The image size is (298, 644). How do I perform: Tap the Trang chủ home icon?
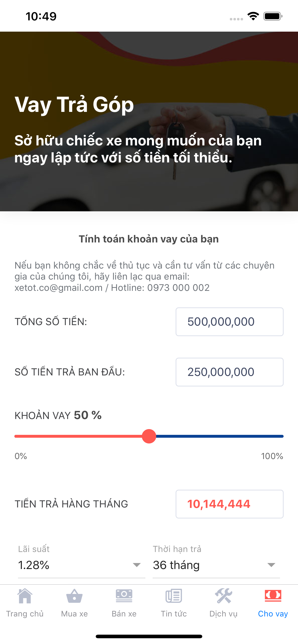[x=25, y=596]
